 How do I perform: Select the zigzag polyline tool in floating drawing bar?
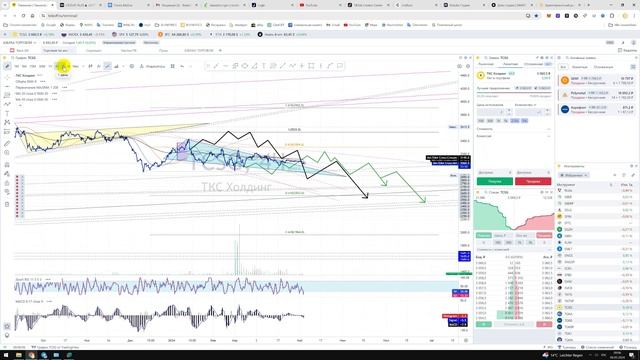click(292, 66)
